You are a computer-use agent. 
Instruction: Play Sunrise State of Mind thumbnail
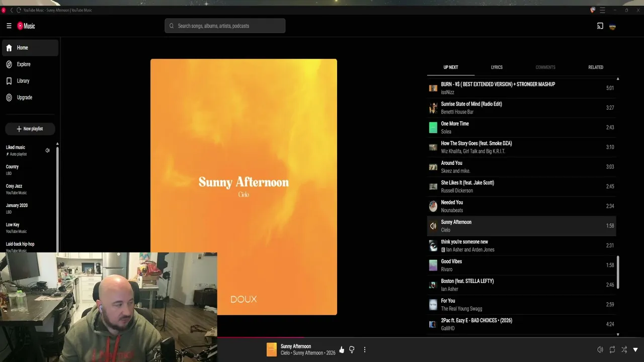433,108
